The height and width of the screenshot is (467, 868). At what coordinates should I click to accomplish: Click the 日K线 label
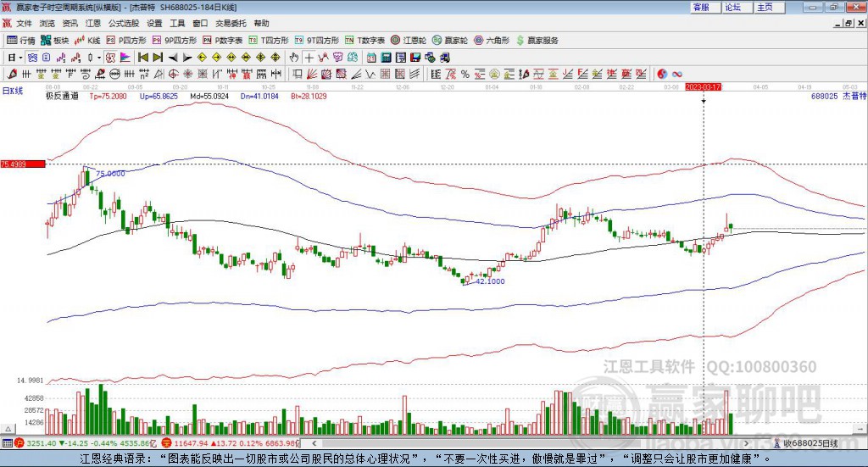click(13, 91)
